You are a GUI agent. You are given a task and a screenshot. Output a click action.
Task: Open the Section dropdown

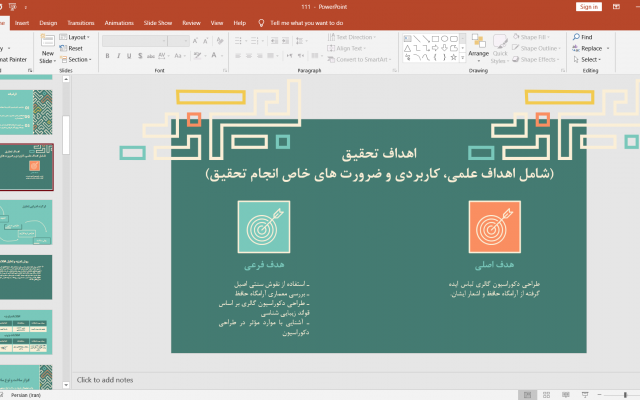[76, 59]
